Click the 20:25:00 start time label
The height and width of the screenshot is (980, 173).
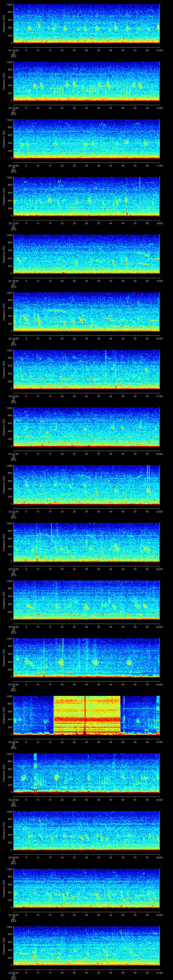tap(13, 685)
